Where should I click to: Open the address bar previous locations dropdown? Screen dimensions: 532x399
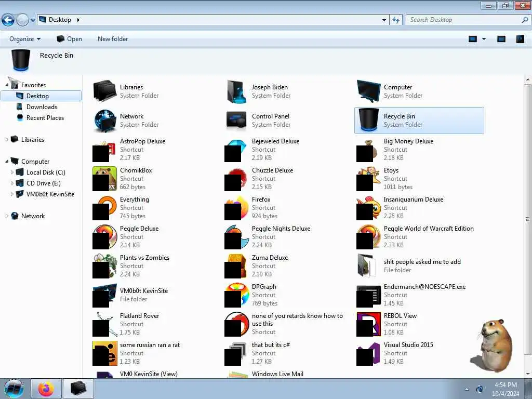384,20
